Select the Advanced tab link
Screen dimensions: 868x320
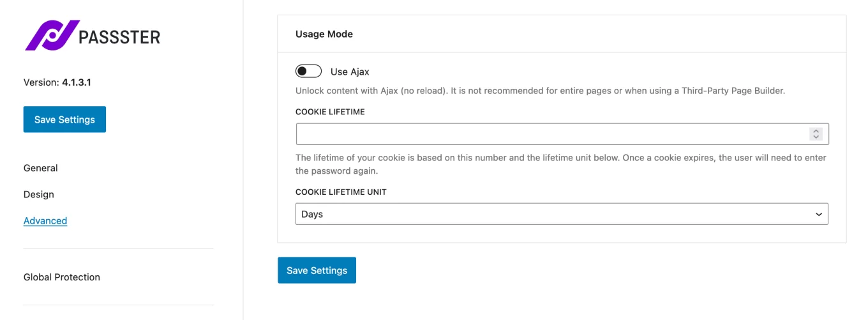[45, 220]
